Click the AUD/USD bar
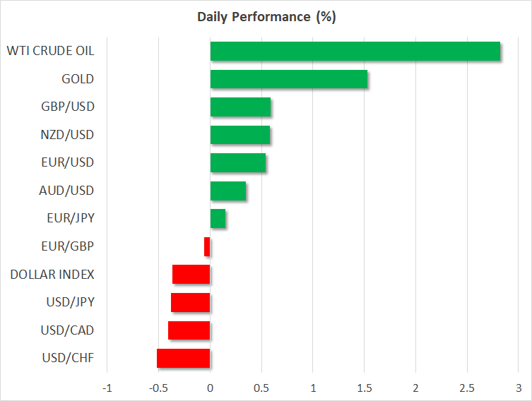The width and height of the screenshot is (532, 401). (228, 191)
